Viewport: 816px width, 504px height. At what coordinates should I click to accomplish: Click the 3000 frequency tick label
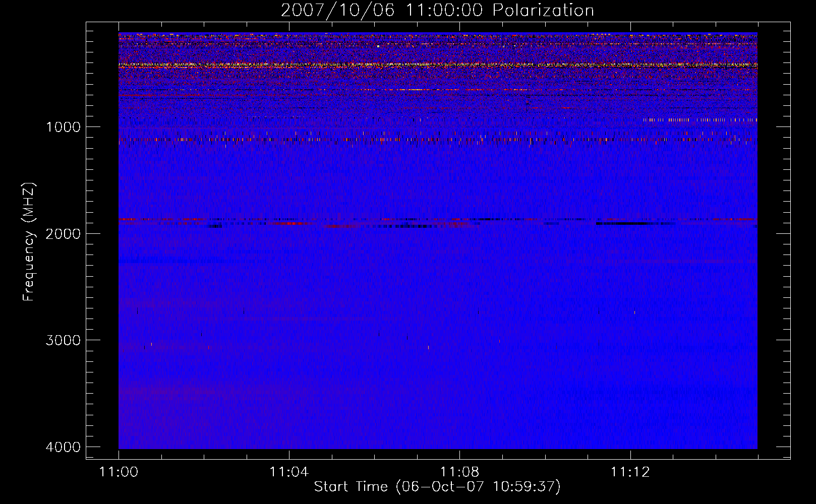click(x=63, y=340)
